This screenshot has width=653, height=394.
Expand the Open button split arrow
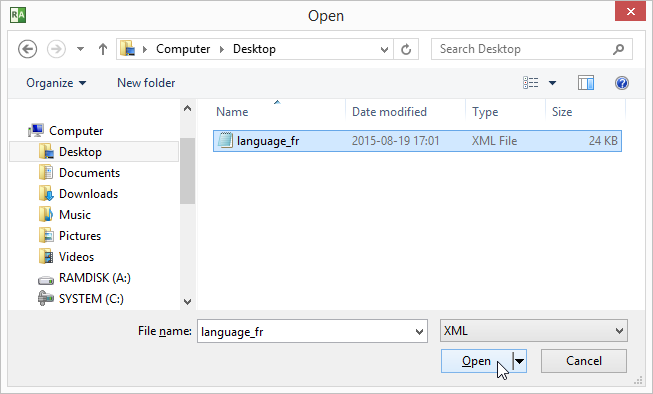519,361
